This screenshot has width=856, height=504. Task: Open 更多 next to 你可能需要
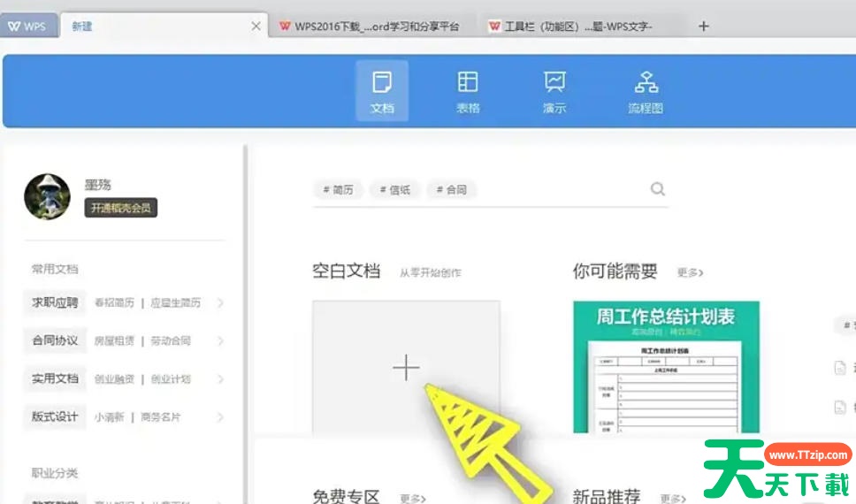pyautogui.click(x=690, y=272)
